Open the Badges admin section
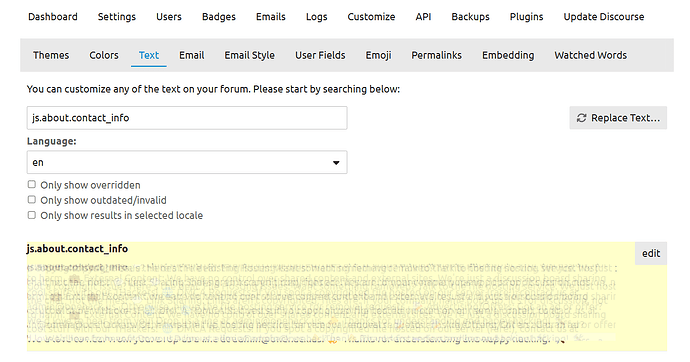Image resolution: width=690 pixels, height=362 pixels. pyautogui.click(x=219, y=17)
